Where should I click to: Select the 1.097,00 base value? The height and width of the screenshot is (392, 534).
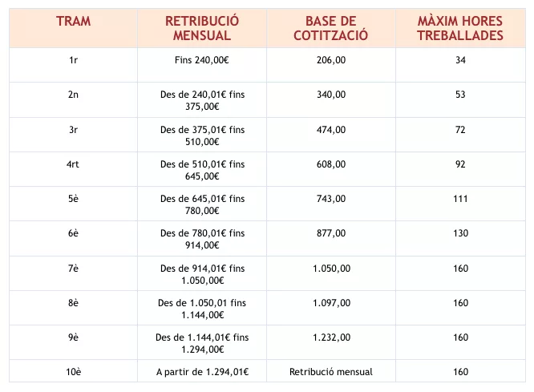[331, 303]
